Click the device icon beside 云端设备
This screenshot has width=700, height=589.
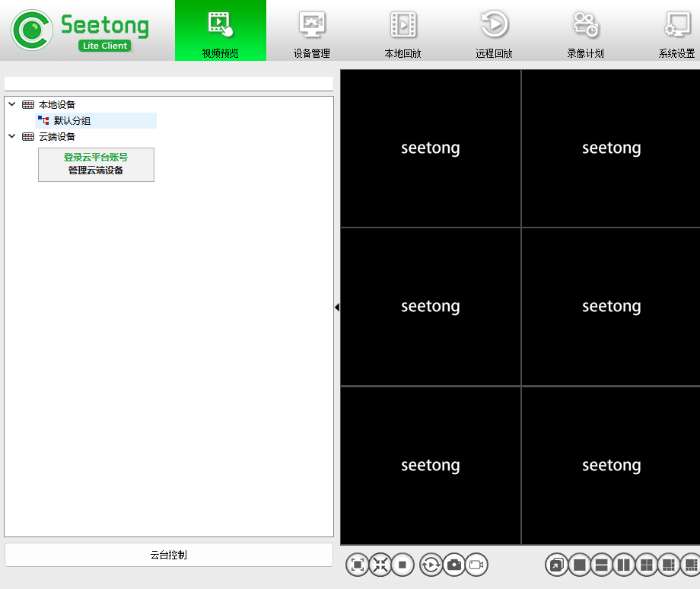[28, 137]
